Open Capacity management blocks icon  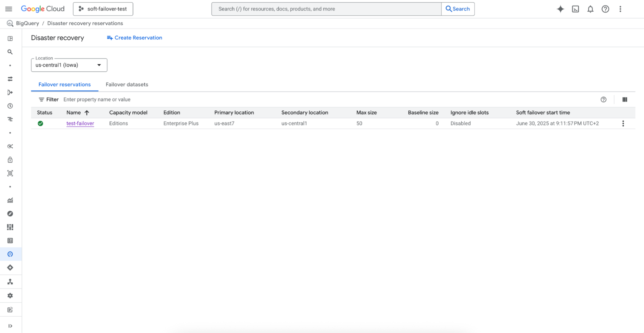point(10,227)
